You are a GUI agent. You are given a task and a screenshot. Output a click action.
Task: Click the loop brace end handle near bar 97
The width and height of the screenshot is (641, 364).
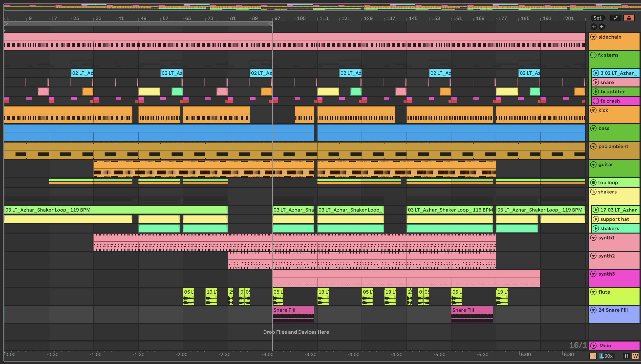pos(270,24)
